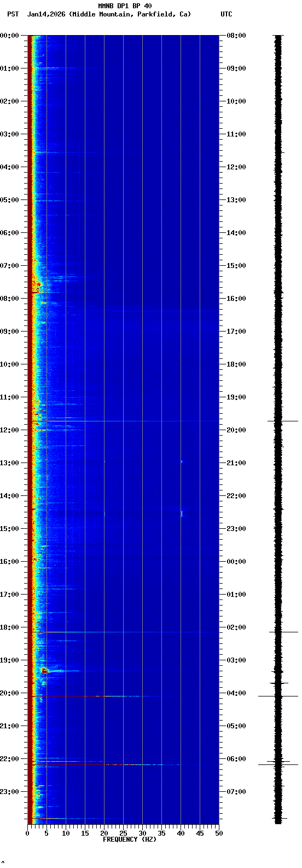
Task: Click the date 'Jan14,2026' in the header
Action: [46, 14]
